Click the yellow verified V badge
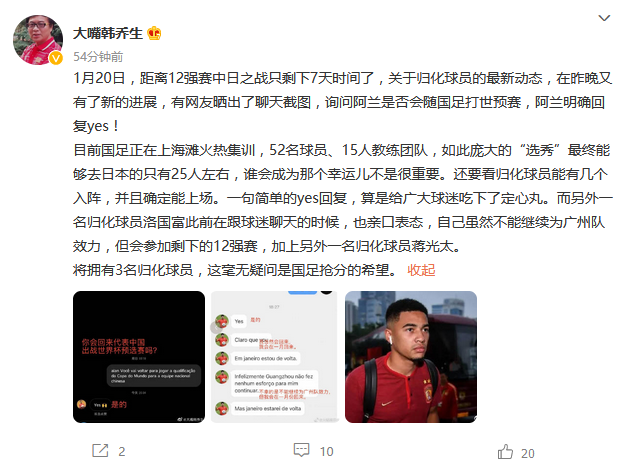This screenshot has width=631, height=468. pyautogui.click(x=56, y=58)
